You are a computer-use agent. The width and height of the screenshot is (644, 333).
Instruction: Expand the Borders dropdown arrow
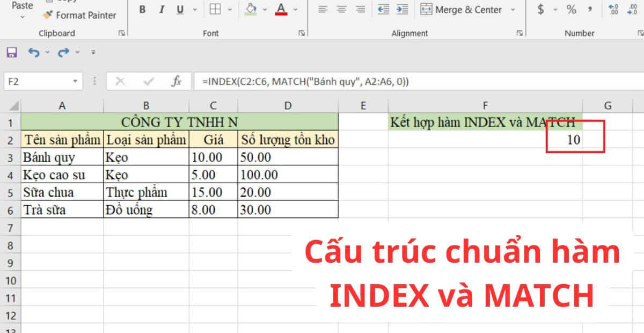coord(230,9)
